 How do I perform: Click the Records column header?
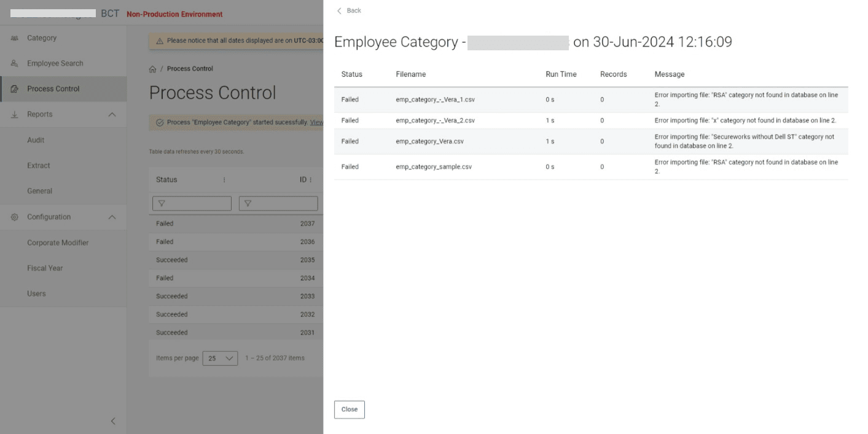point(614,74)
